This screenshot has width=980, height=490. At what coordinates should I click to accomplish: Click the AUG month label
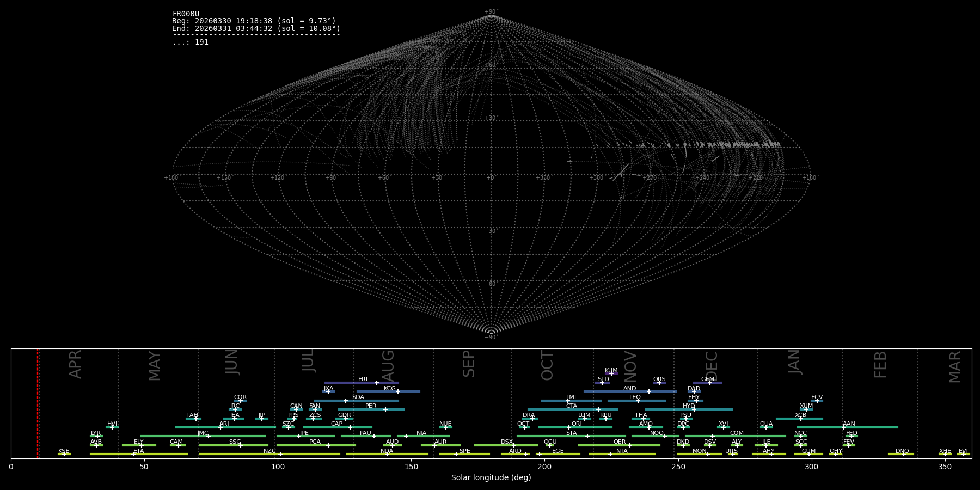[x=388, y=366]
